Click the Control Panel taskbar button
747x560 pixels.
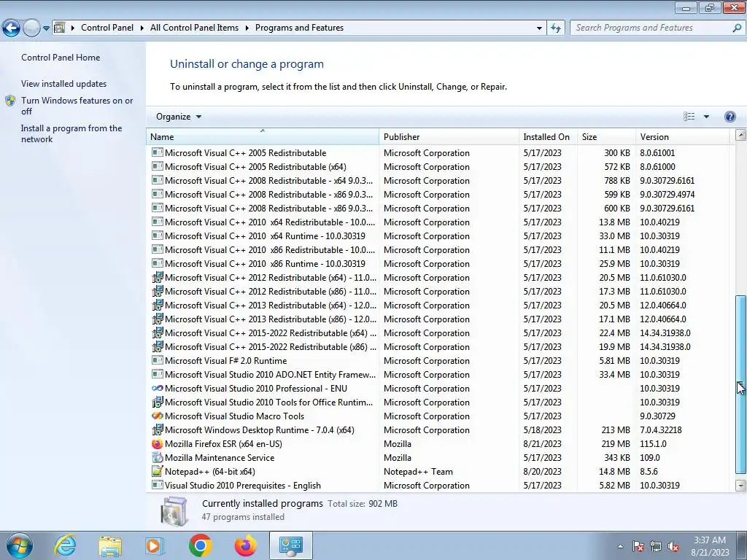tap(290, 545)
